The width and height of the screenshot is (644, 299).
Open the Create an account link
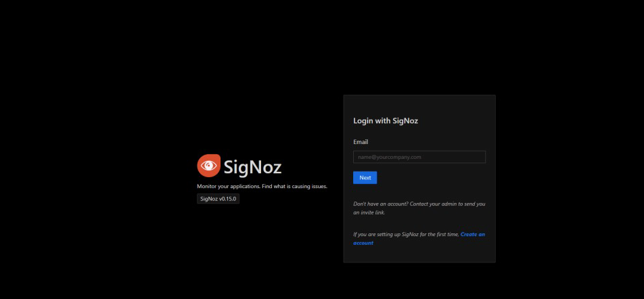coord(419,239)
